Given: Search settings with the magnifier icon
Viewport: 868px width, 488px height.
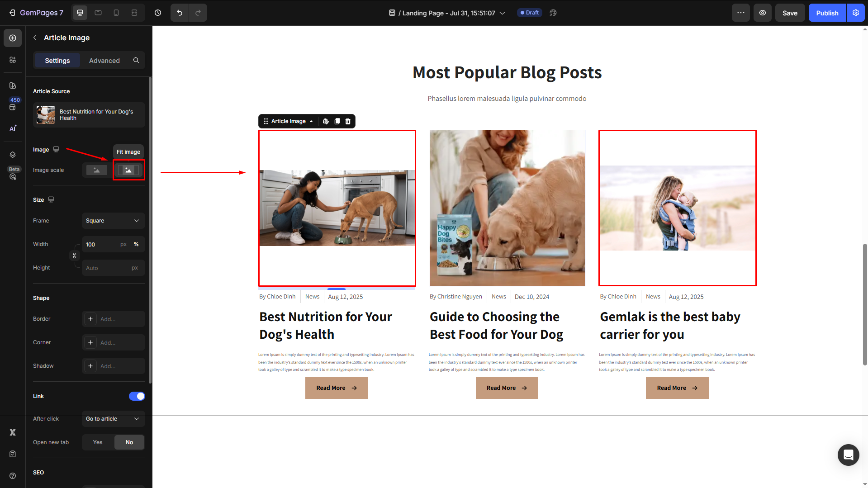Looking at the screenshot, I should [x=136, y=60].
